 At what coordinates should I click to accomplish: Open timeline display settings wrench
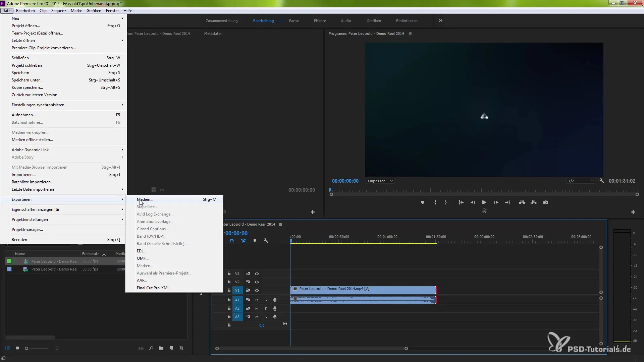point(266,241)
